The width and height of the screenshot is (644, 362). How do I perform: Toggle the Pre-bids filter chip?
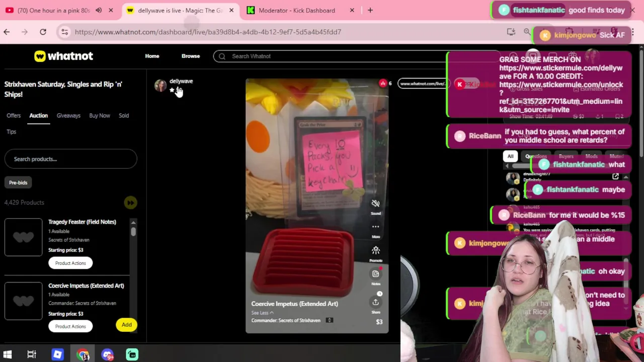coord(18,183)
